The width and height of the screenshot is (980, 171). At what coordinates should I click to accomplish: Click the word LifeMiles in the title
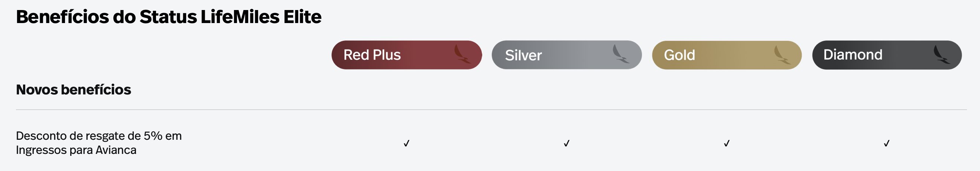[x=240, y=17]
